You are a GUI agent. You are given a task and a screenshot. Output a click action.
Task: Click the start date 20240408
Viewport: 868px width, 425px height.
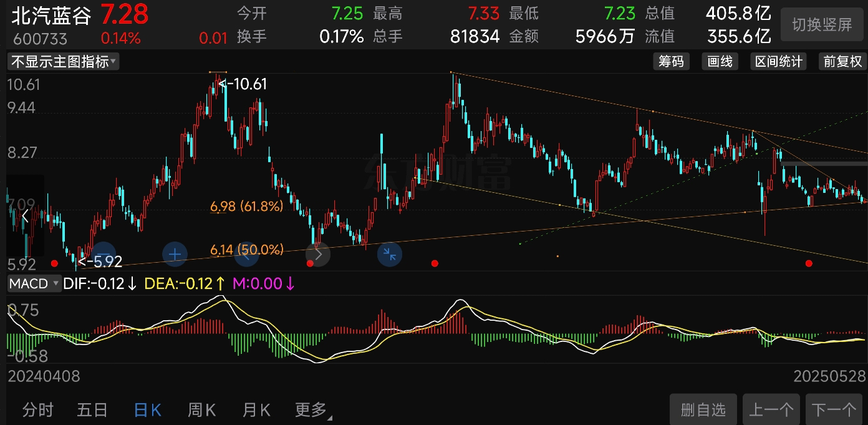[x=44, y=376]
